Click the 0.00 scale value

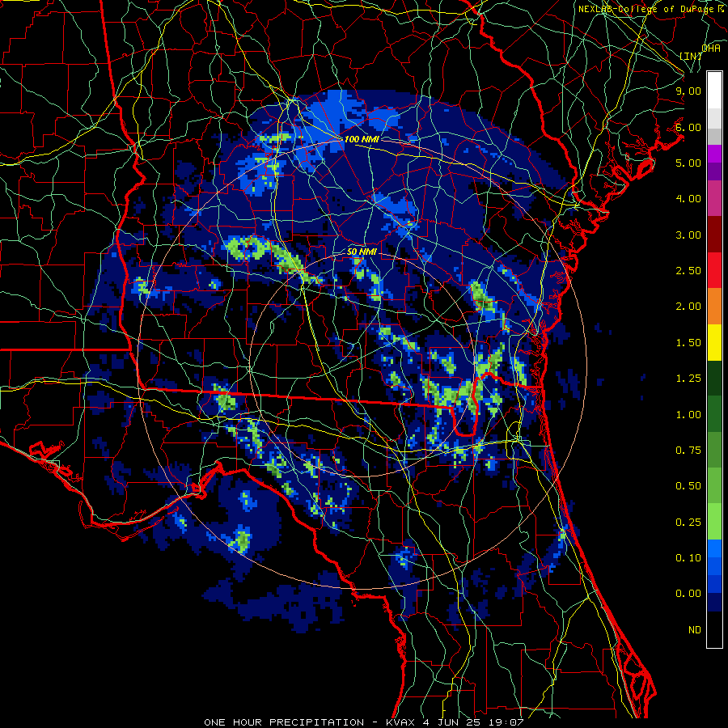pos(688,594)
